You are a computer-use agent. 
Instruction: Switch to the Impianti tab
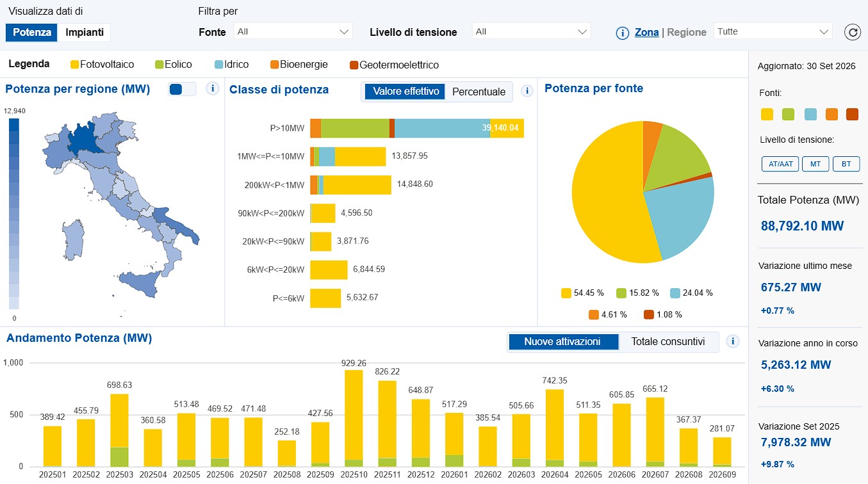85,33
